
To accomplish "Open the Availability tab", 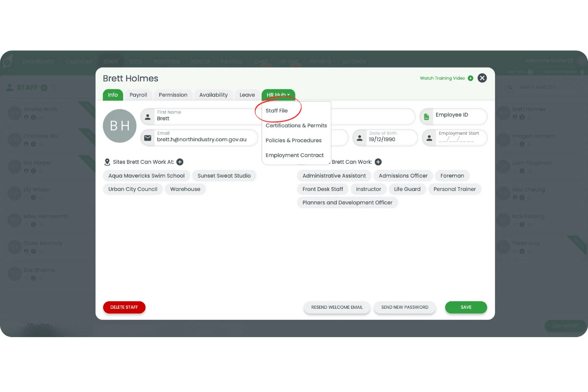I will [x=214, y=95].
